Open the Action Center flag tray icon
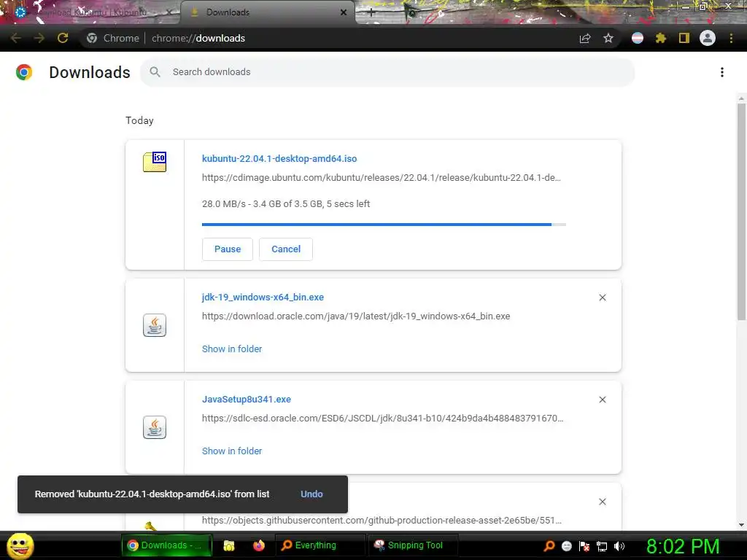This screenshot has height=560, width=747. [x=584, y=546]
